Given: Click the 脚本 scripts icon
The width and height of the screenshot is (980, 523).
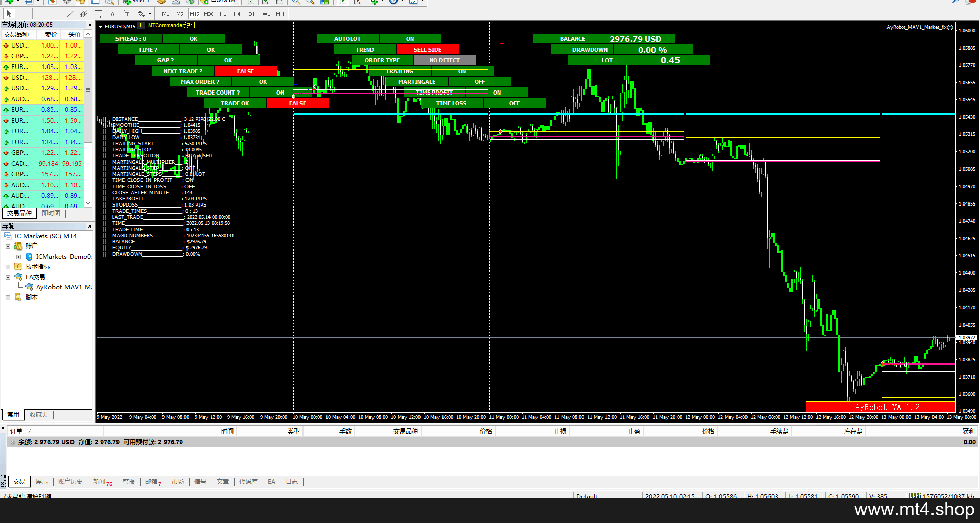Looking at the screenshot, I should (18, 297).
